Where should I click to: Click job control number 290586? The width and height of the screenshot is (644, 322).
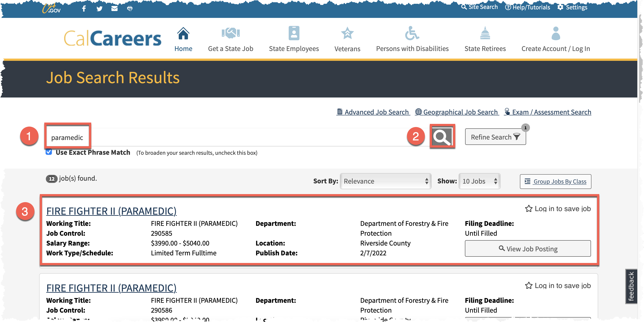(161, 310)
